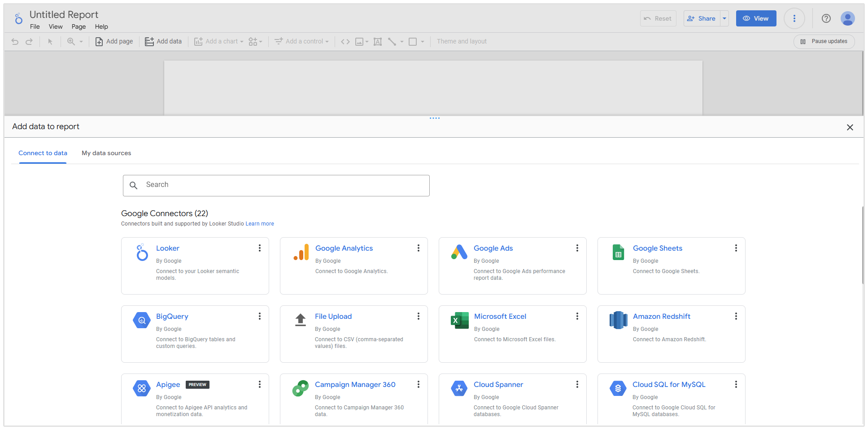Open the File menu
This screenshot has width=868, height=430.
(x=35, y=26)
